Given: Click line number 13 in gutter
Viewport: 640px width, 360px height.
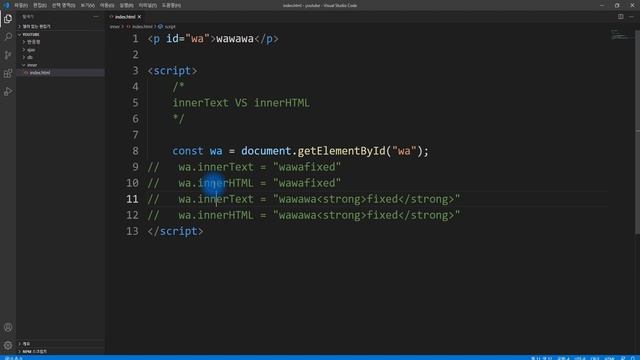Looking at the screenshot, I should 132,231.
